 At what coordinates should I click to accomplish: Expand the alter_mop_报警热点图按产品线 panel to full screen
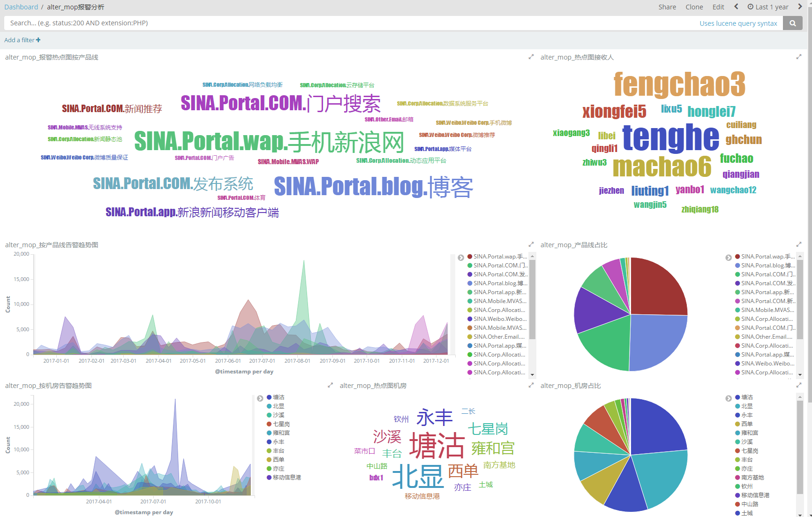coord(531,57)
